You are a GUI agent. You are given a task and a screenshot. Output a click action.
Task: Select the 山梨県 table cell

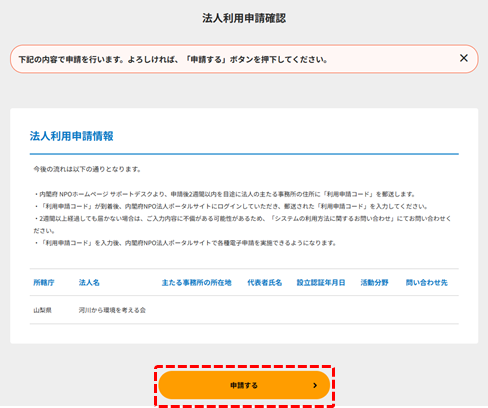[42, 310]
